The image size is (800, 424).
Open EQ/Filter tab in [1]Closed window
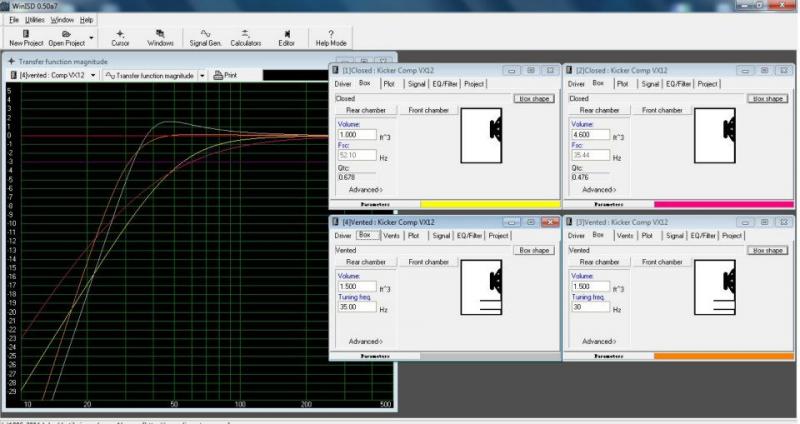(445, 84)
